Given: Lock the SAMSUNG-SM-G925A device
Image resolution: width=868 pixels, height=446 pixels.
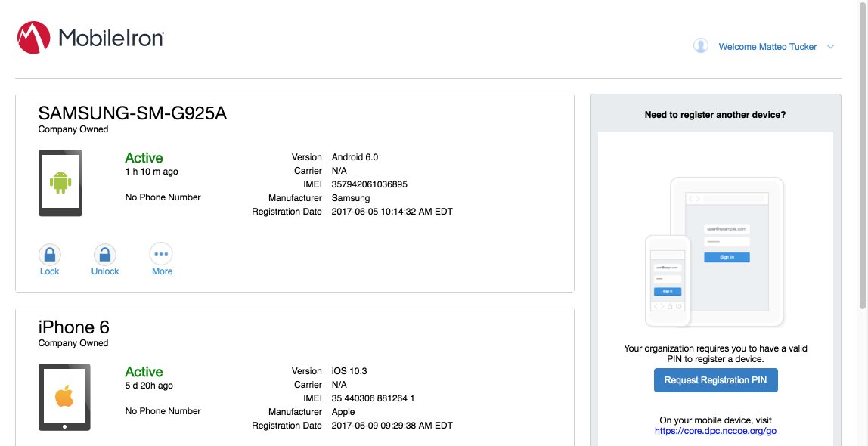Looking at the screenshot, I should coord(50,260).
